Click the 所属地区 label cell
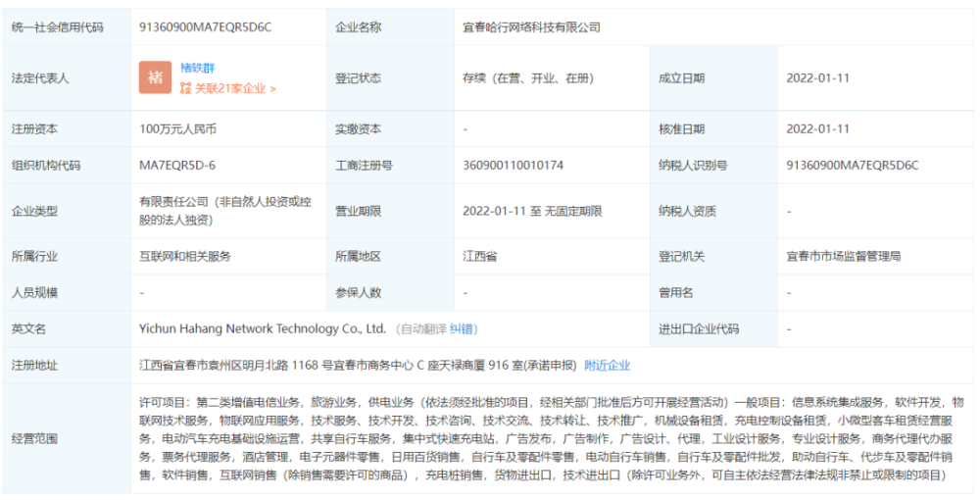Screen dimensions: 980x500 pos(390,256)
